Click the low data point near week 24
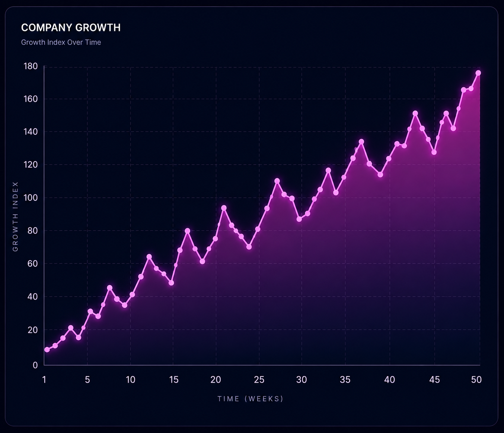The width and height of the screenshot is (504, 433). (249, 247)
